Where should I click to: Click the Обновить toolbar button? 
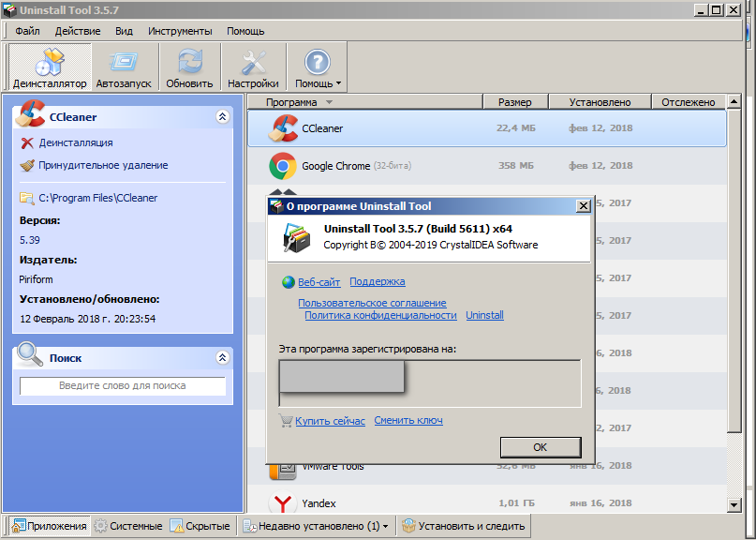click(189, 67)
